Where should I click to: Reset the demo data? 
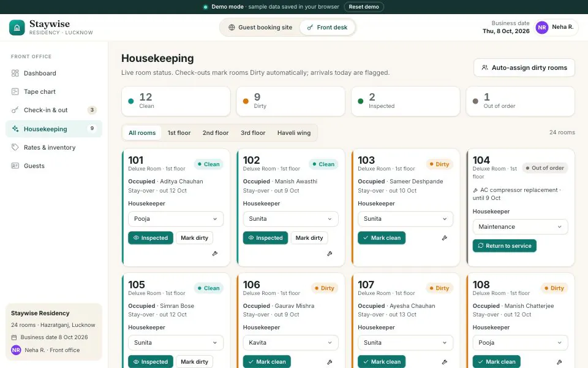[x=364, y=7]
